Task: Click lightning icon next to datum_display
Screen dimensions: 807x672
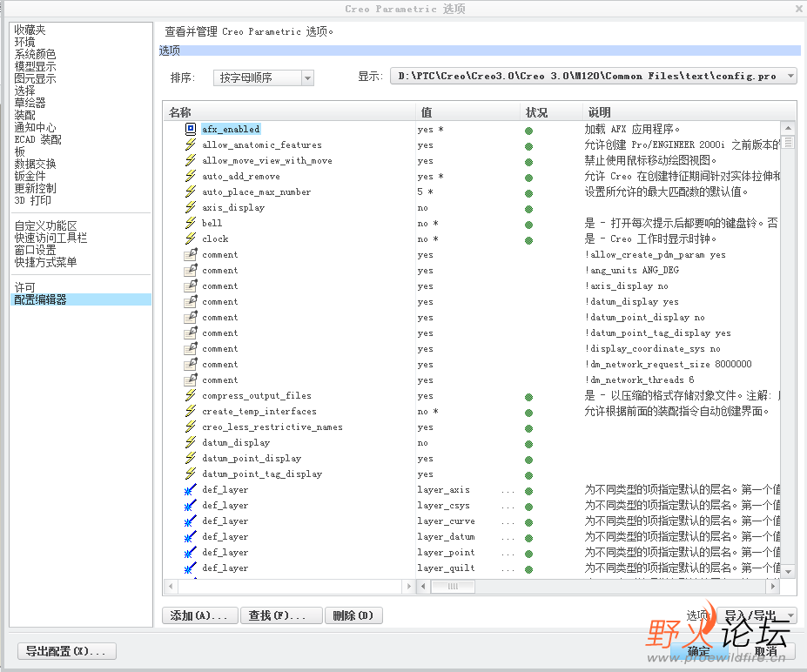Action: point(191,442)
